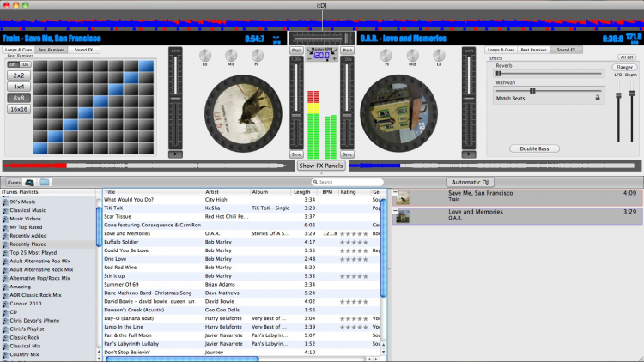
Task: Click the left deck Sync button
Action: (x=296, y=154)
